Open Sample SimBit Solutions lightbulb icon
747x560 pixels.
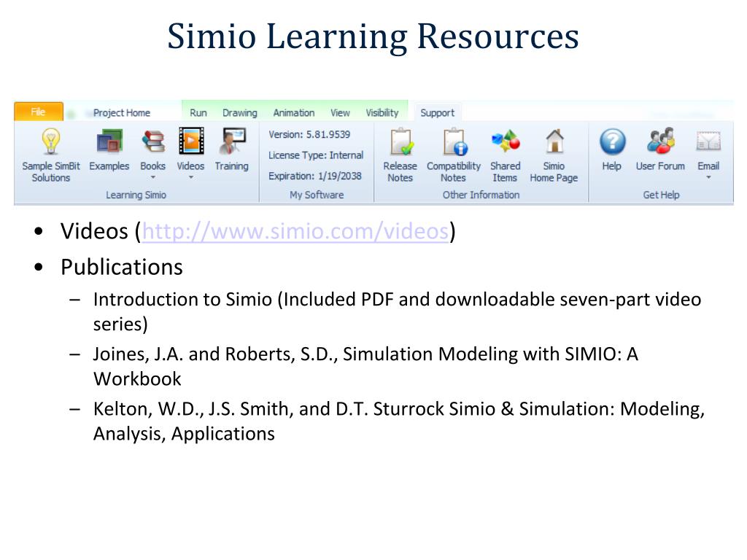coord(50,141)
